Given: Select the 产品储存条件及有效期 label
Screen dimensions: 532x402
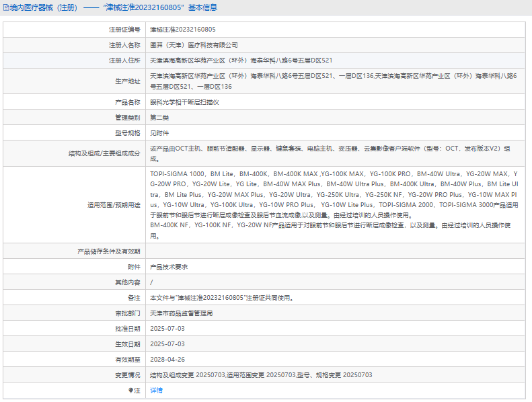Looking at the screenshot, I should click(x=108, y=251).
